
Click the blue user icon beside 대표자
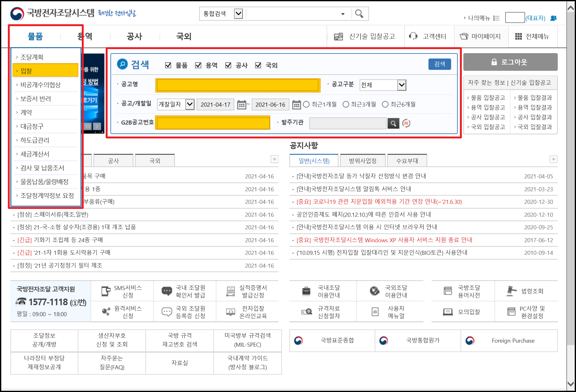(553, 18)
